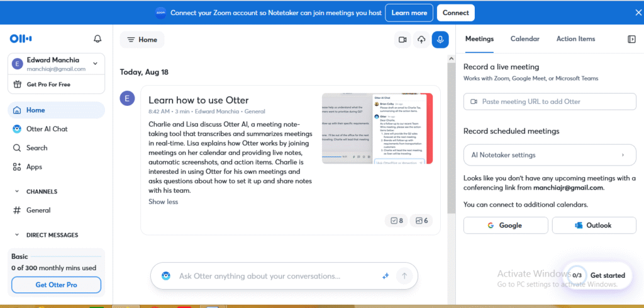Click the conversation preview thumbnail
The image size is (644, 308).
pyautogui.click(x=377, y=128)
